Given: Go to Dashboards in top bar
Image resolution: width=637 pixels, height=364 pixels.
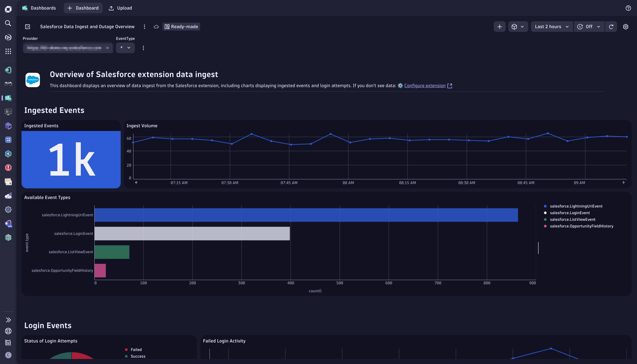Looking at the screenshot, I should click(x=39, y=8).
